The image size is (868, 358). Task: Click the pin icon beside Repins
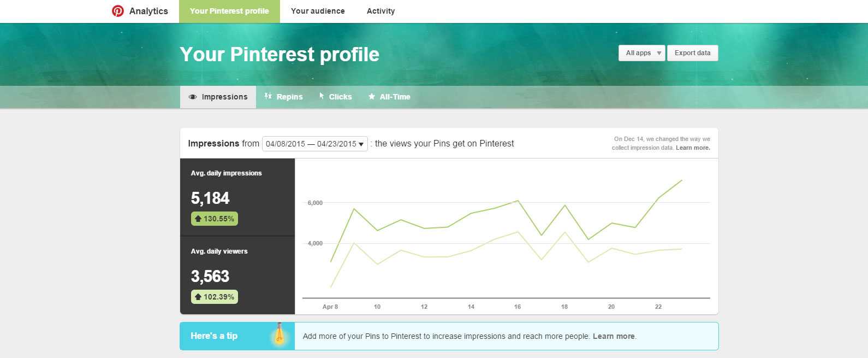[268, 96]
